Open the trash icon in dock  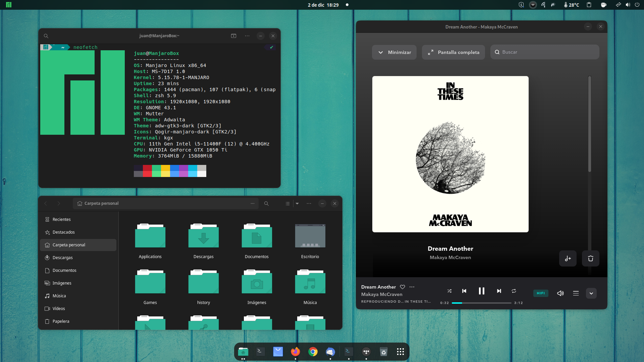tap(384, 352)
